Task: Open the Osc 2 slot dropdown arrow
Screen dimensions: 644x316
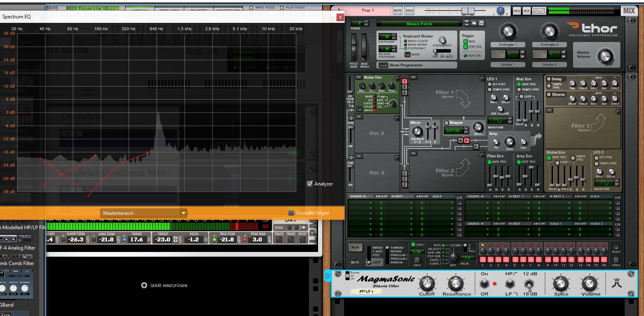Action: click(x=359, y=117)
